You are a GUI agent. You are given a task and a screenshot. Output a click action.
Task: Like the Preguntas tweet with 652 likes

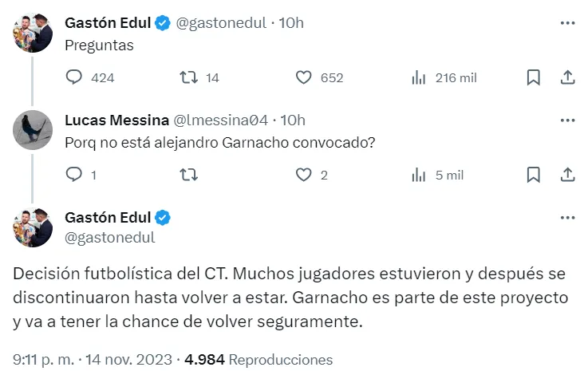304,77
